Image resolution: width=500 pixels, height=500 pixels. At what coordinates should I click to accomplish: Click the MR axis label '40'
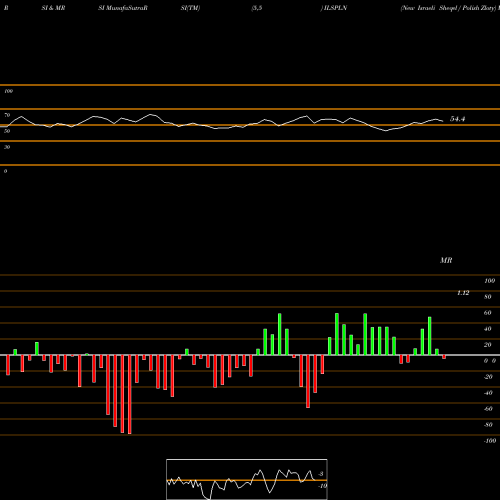point(488,329)
